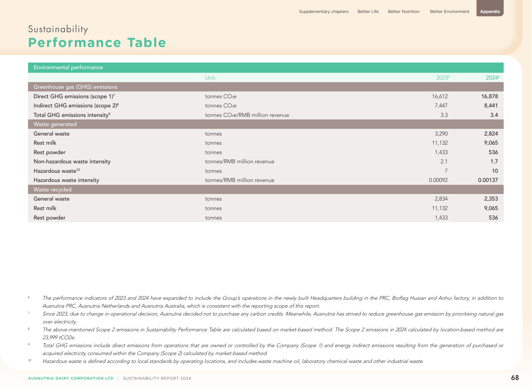Select the Environmental performance table header

pyautogui.click(x=266, y=68)
